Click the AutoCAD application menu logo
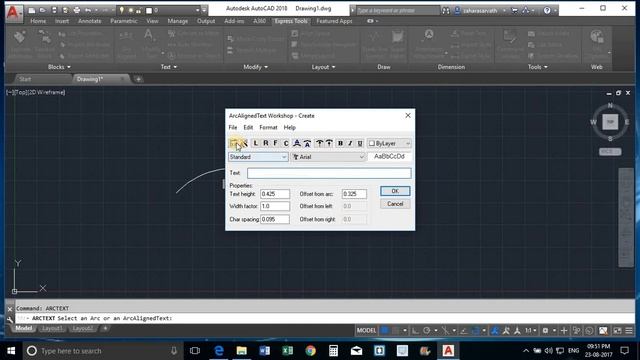This screenshot has width=640, height=360. point(13,13)
